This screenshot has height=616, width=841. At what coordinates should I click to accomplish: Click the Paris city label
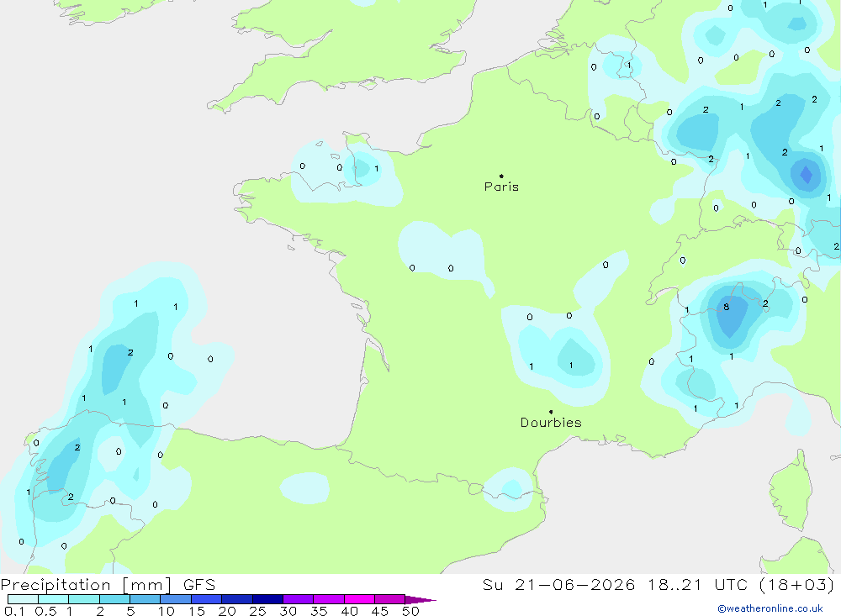pos(501,187)
